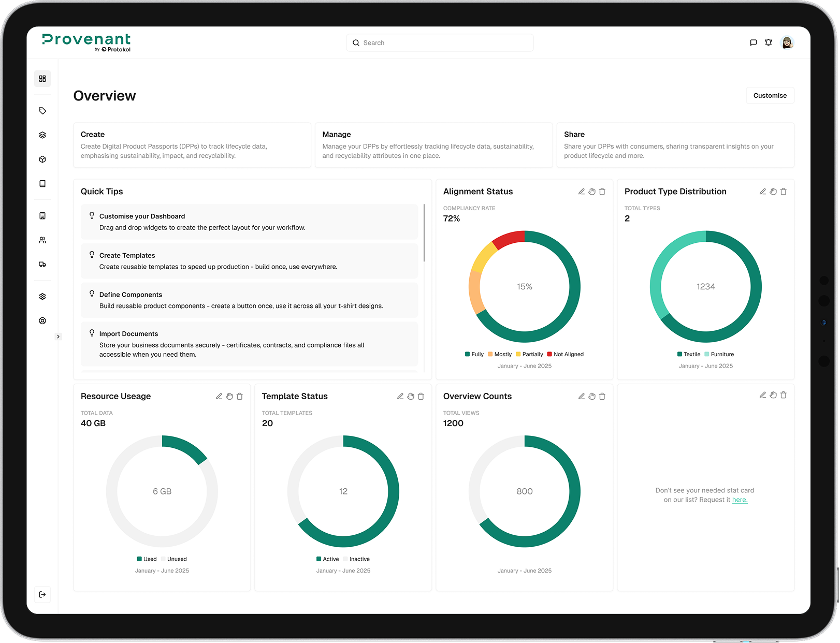840x643 pixels.
Task: Open your profile avatar menu
Action: point(787,42)
